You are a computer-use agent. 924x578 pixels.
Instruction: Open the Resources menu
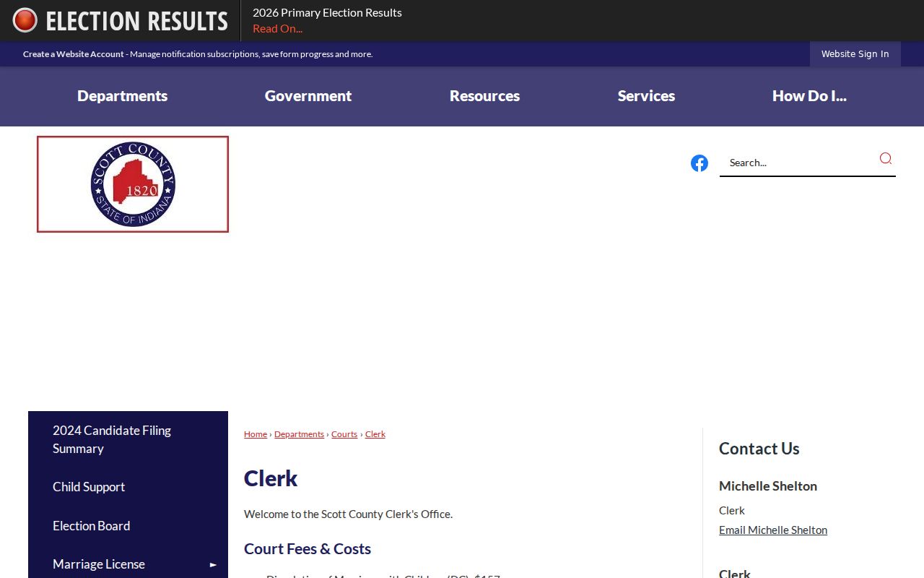tap(485, 96)
